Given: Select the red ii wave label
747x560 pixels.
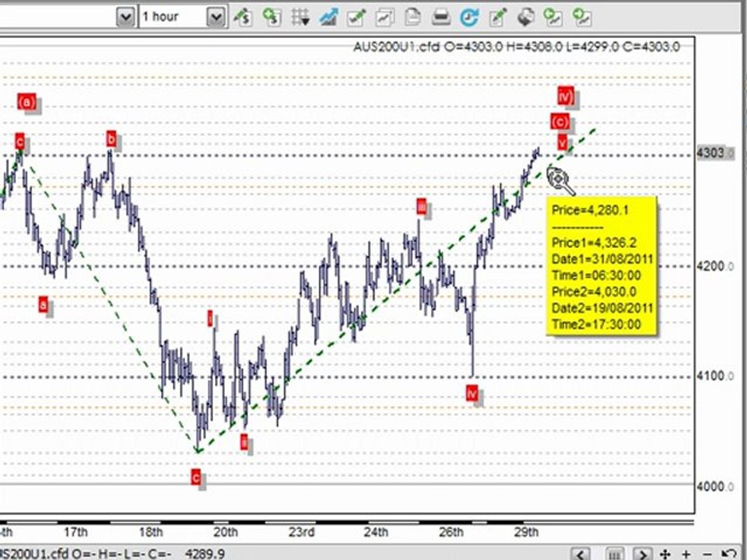Looking at the screenshot, I should [x=244, y=442].
